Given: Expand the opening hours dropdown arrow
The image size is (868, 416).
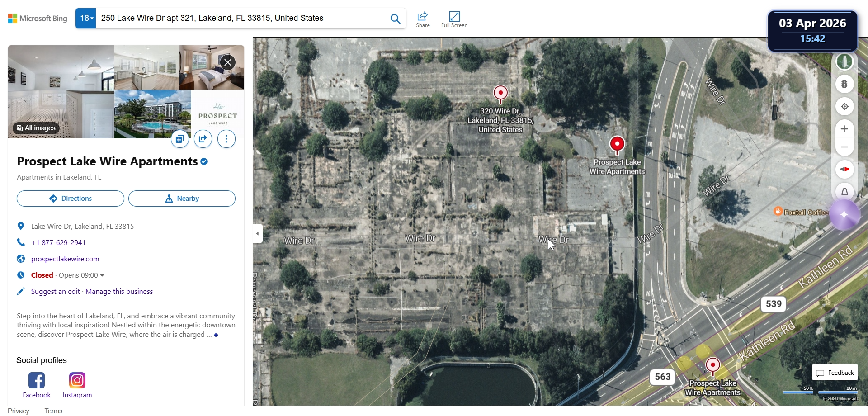Looking at the screenshot, I should point(102,275).
